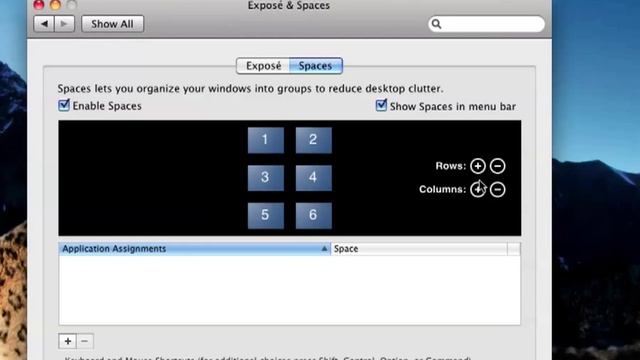Focus the preferences search field

tap(486, 24)
